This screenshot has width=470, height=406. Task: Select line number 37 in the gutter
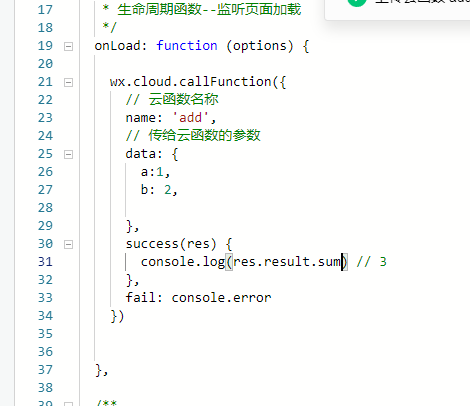coord(45,370)
